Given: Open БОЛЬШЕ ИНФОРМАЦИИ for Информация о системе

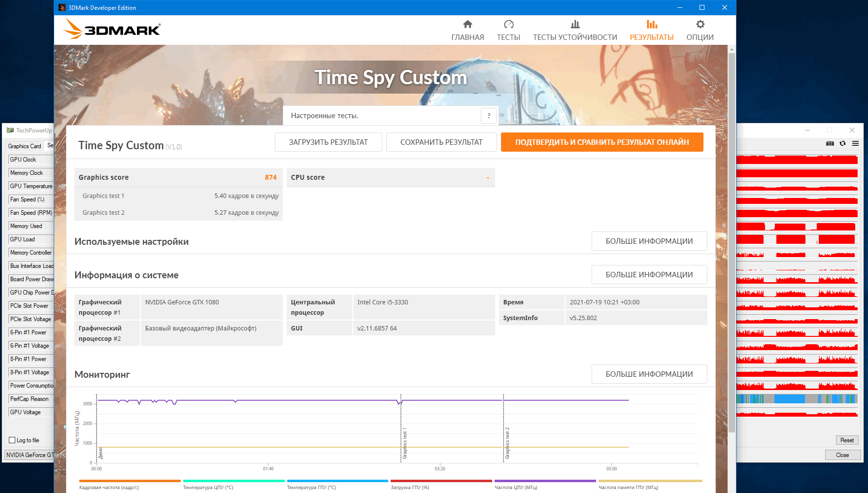Looking at the screenshot, I should point(649,275).
